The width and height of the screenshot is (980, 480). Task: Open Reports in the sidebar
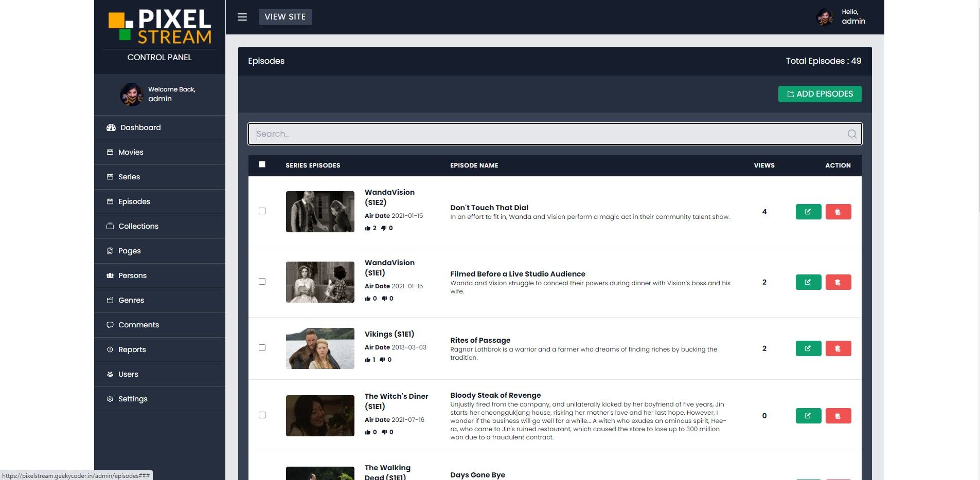point(159,349)
